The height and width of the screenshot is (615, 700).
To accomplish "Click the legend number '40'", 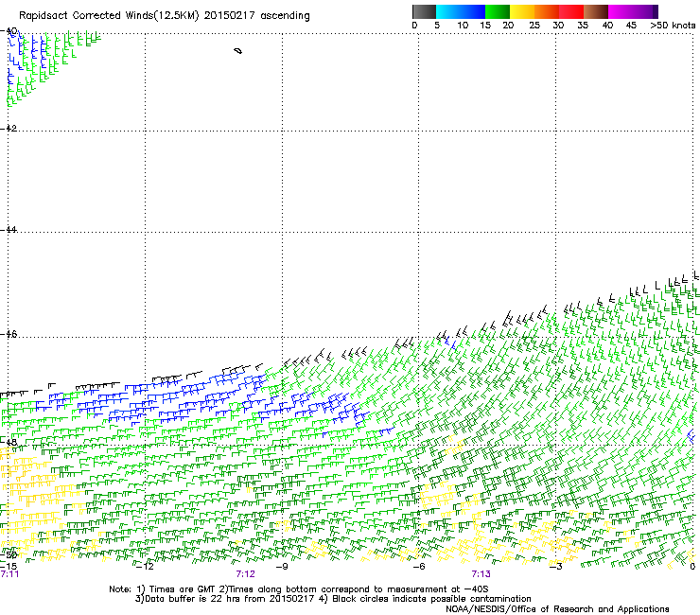I will (x=607, y=26).
